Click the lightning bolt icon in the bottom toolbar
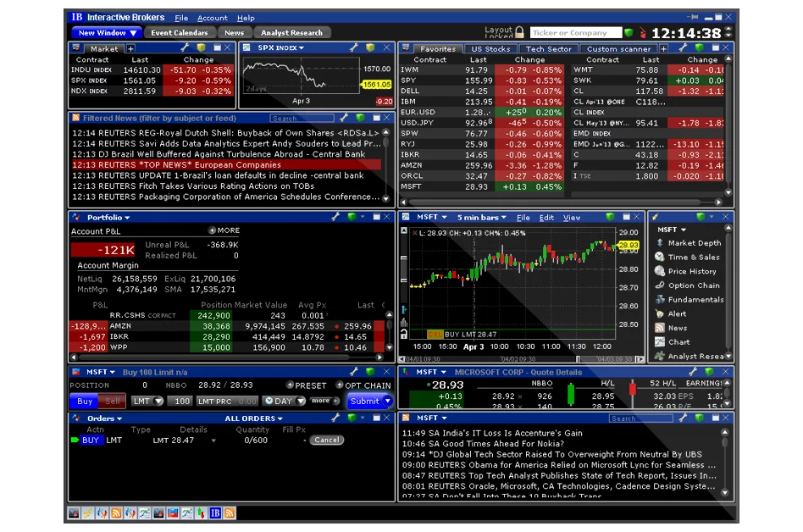Screen dimensions: 803x532 [87, 513]
